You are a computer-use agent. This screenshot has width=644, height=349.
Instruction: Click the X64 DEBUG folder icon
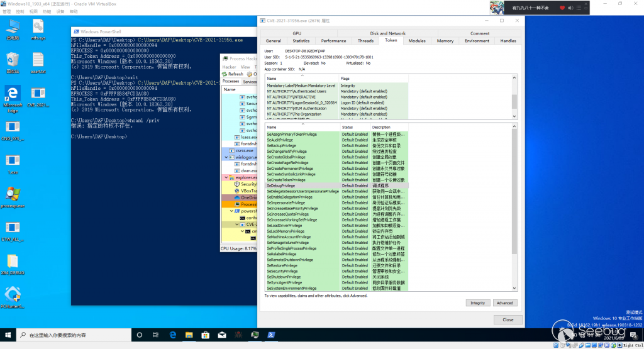click(x=13, y=261)
